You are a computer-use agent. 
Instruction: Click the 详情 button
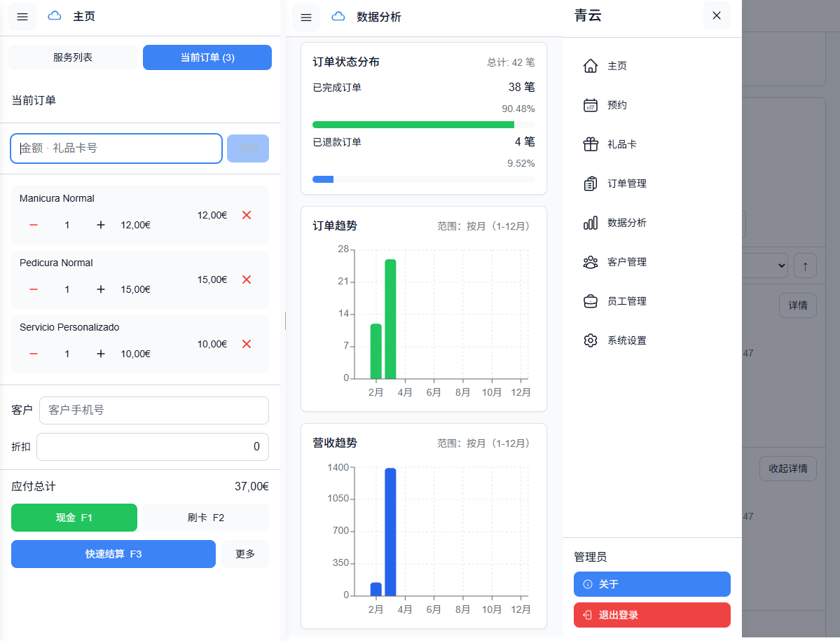(798, 305)
